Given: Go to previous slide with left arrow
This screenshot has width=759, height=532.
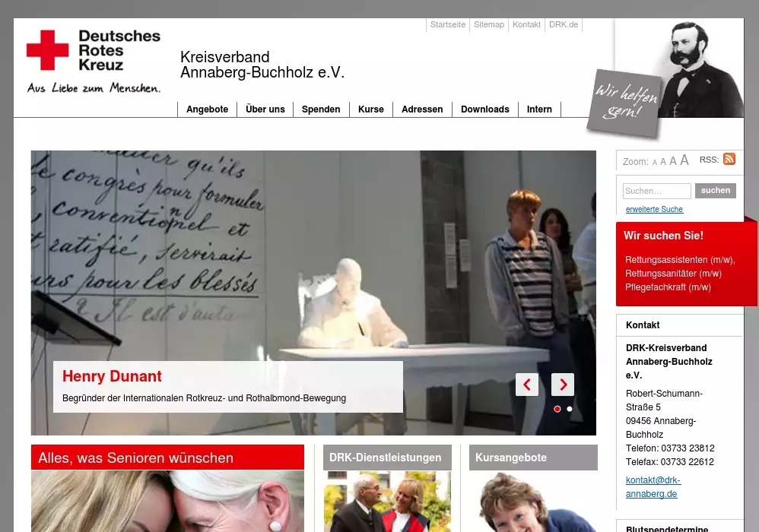Looking at the screenshot, I should click(x=527, y=385).
